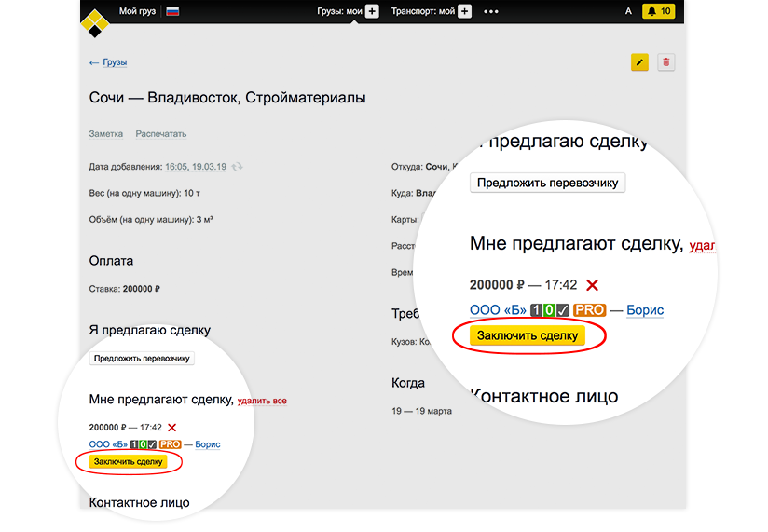
Task: Open the "Транспорт: мои" tab
Action: (x=423, y=11)
